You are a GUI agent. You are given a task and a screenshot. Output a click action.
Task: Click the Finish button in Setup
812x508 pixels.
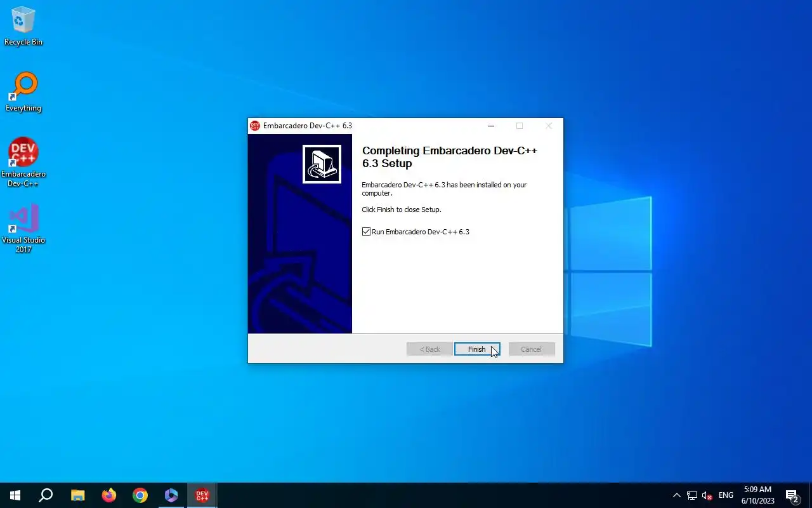(477, 349)
